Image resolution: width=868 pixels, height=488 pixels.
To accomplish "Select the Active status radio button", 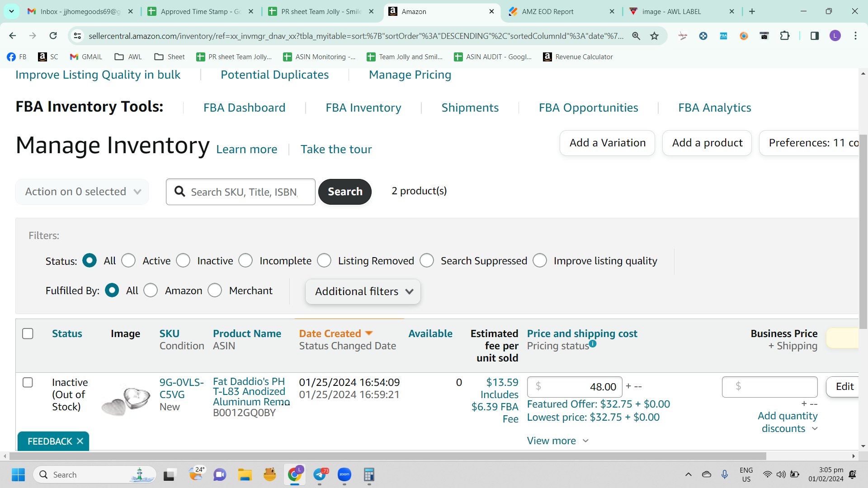I will [x=128, y=261].
